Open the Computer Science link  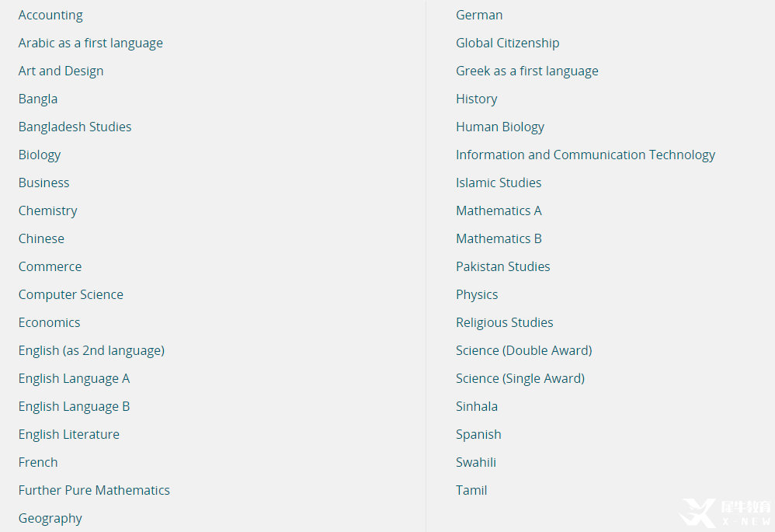pos(71,295)
